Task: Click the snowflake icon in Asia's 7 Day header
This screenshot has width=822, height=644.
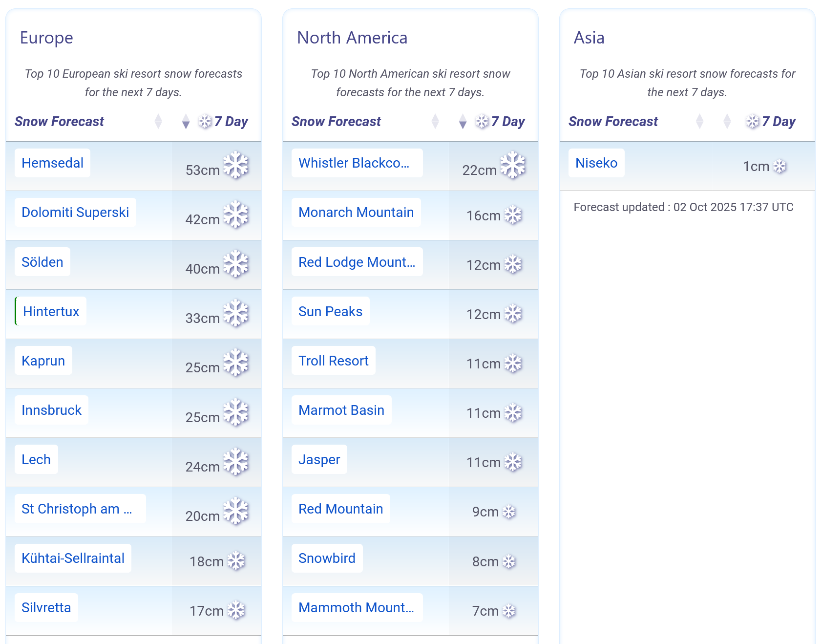Action: click(x=753, y=121)
